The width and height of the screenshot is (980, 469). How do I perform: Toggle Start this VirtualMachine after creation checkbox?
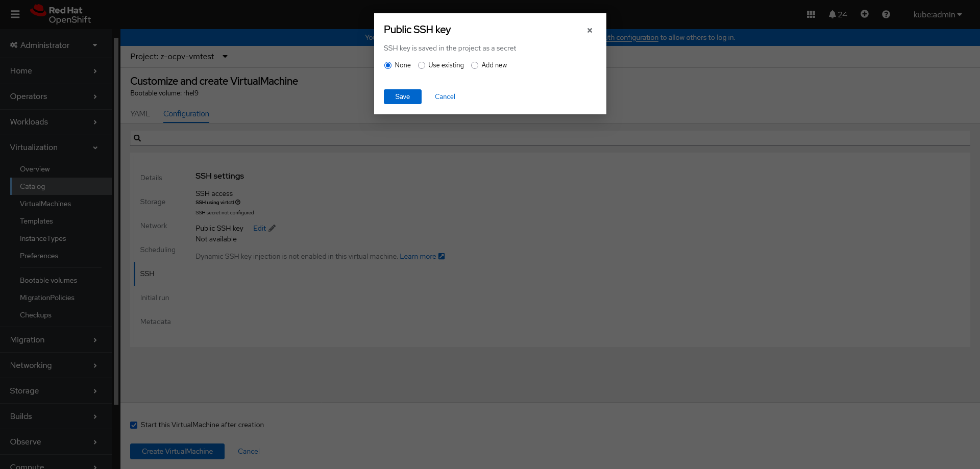tap(134, 425)
